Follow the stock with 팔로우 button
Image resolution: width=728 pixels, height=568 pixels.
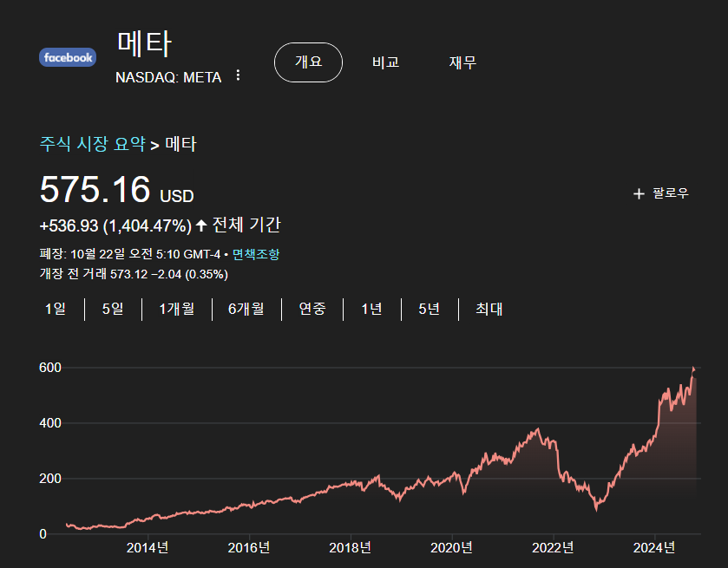tap(661, 193)
